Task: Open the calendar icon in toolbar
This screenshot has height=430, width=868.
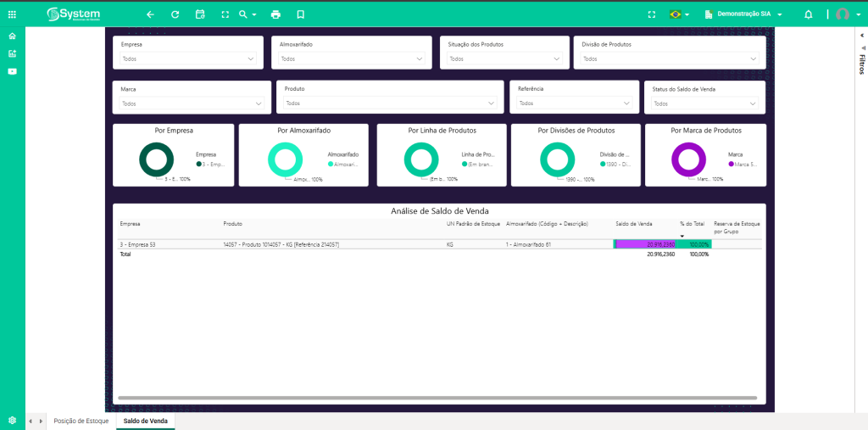Action: pyautogui.click(x=200, y=14)
